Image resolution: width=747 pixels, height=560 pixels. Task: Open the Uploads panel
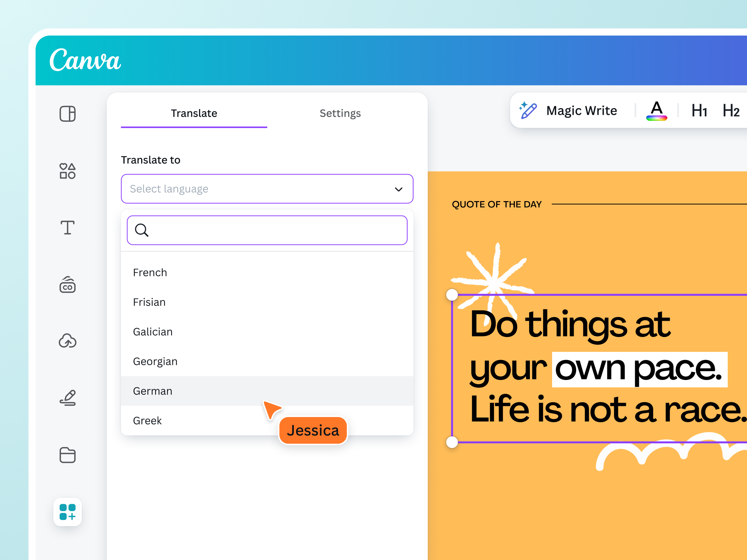(x=67, y=341)
